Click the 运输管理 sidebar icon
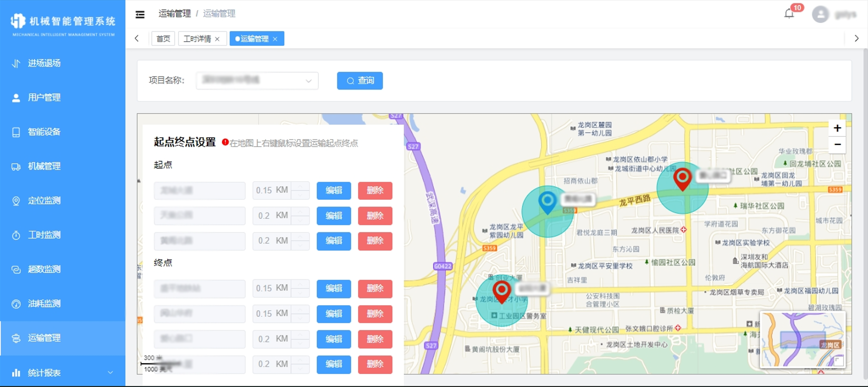 (x=16, y=338)
